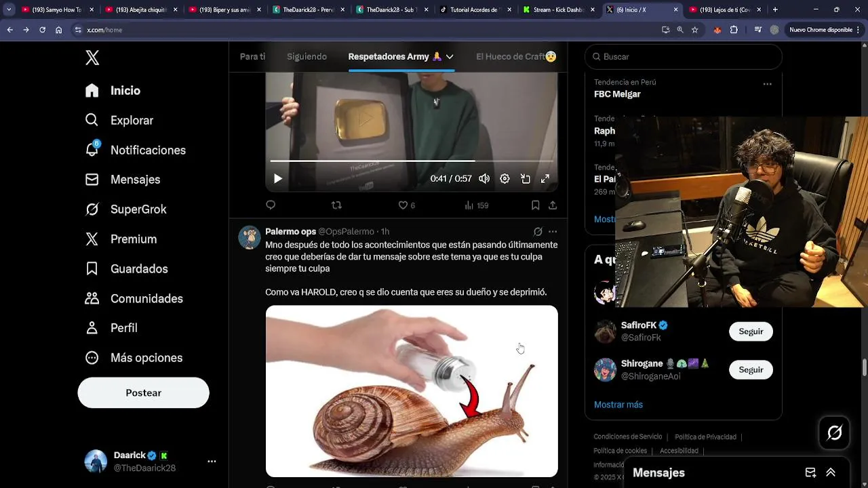
Task: Open Perfil in the sidebar
Action: click(111, 328)
